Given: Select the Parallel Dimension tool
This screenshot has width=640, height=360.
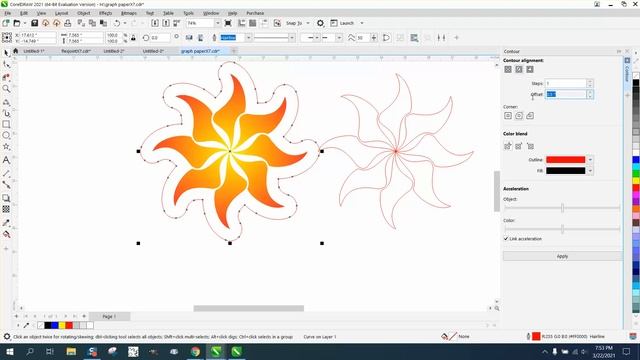Looking at the screenshot, I should [6, 173].
